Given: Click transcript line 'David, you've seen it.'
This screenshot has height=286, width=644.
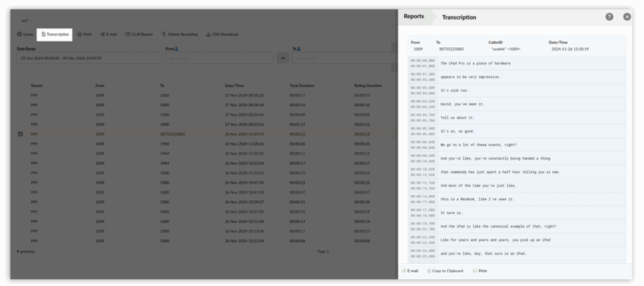Looking at the screenshot, I should (x=462, y=104).
